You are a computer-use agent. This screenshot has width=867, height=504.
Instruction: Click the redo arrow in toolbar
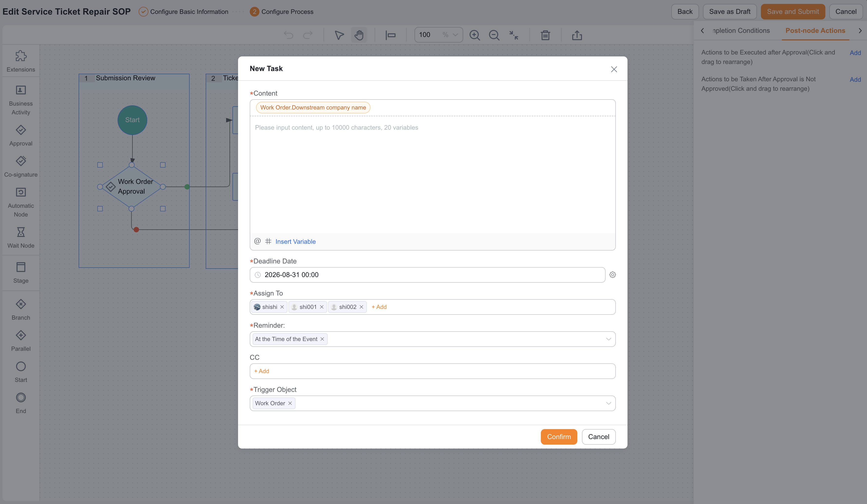308,35
